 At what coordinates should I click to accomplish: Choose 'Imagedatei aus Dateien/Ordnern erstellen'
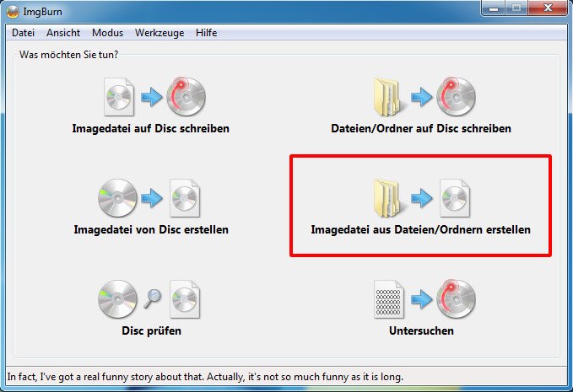coord(420,229)
